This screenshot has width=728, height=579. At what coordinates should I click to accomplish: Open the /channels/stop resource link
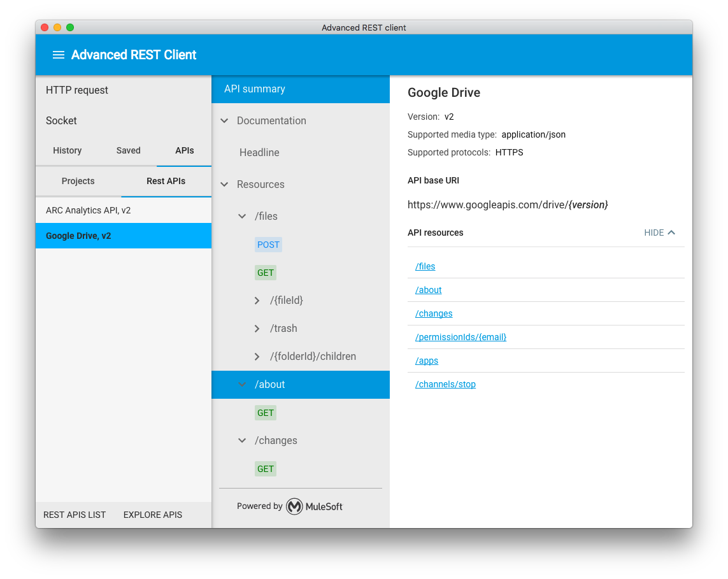(445, 385)
